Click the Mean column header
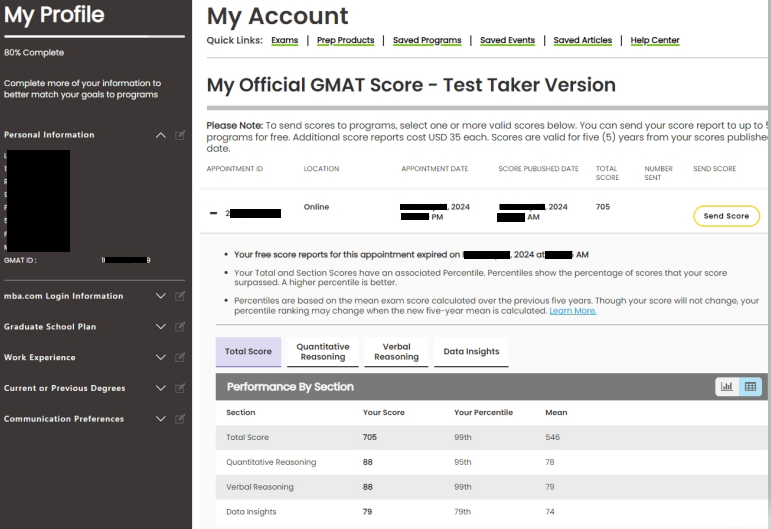This screenshot has width=771, height=529. point(556,412)
